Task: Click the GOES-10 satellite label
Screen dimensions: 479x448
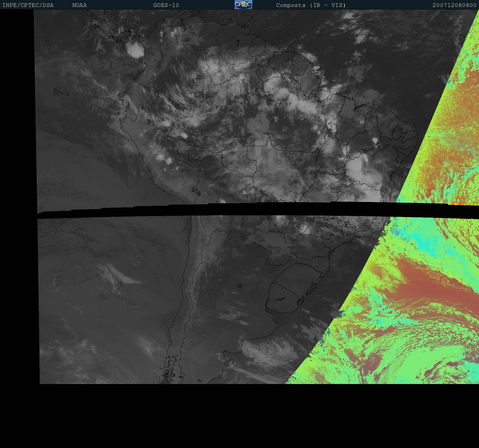Action: pos(166,5)
